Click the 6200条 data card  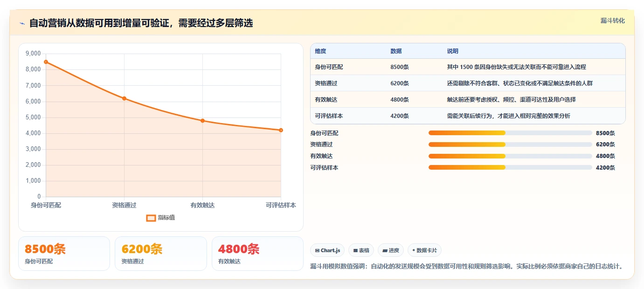(x=160, y=254)
